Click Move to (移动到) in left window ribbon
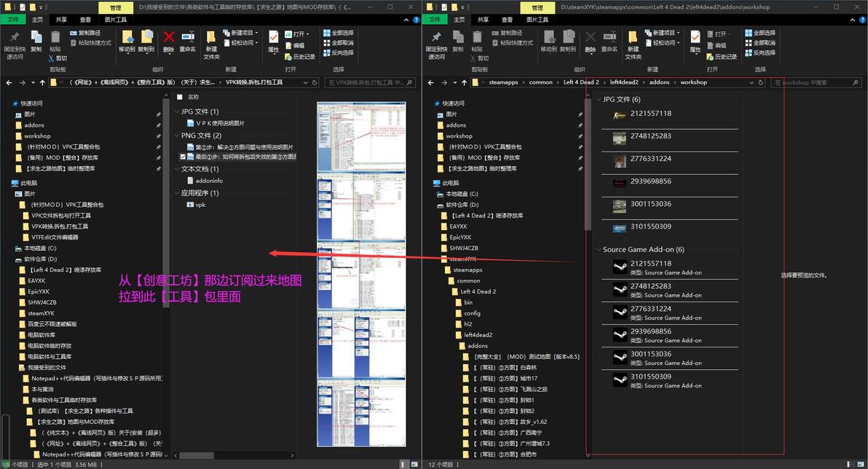 (127, 42)
